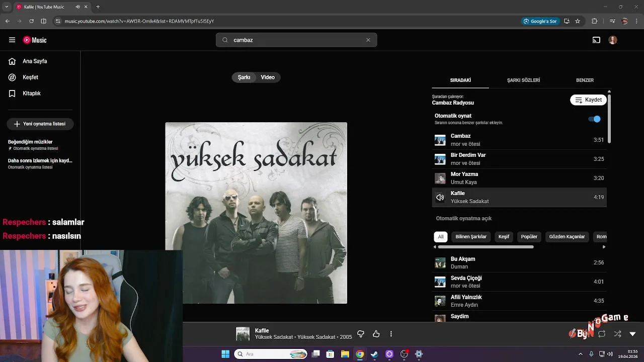Bookmark this page with star icon
The width and height of the screenshot is (644, 362).
pyautogui.click(x=578, y=21)
